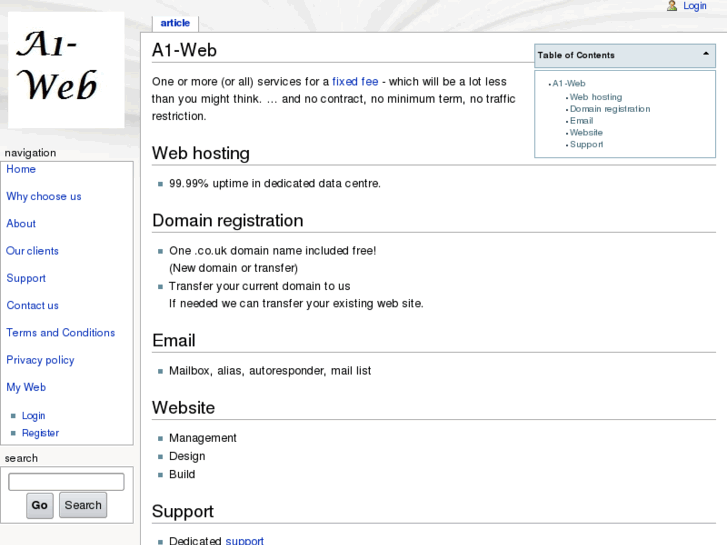Screen dimensions: 727x545
Task: Open the support link under Dedicated
Action: 244,541
